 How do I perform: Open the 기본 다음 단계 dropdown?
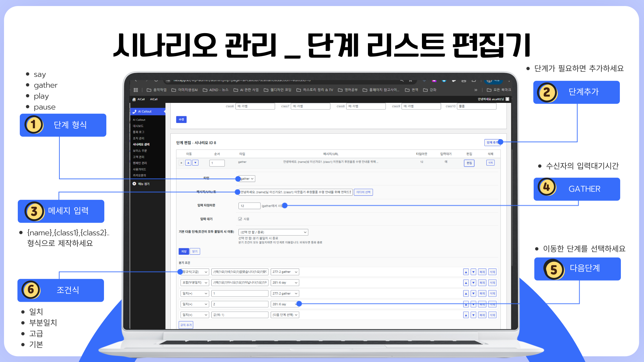pyautogui.click(x=273, y=232)
